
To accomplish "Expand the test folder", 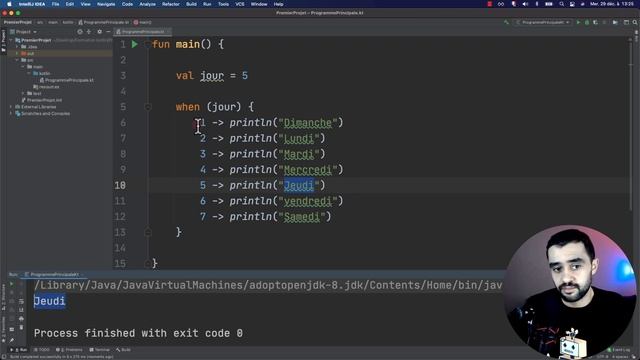I will tap(23, 93).
